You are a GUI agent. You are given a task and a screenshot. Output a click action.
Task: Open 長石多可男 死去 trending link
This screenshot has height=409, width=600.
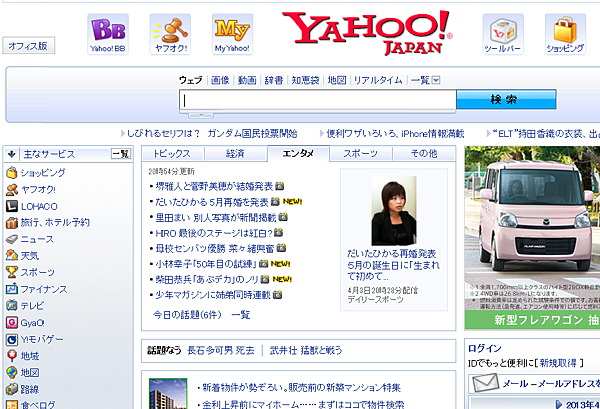point(221,350)
